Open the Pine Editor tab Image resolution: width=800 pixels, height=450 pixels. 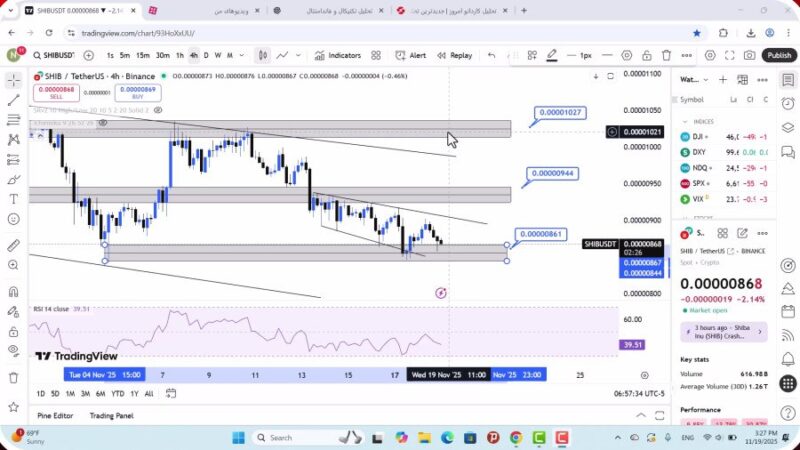tap(55, 415)
